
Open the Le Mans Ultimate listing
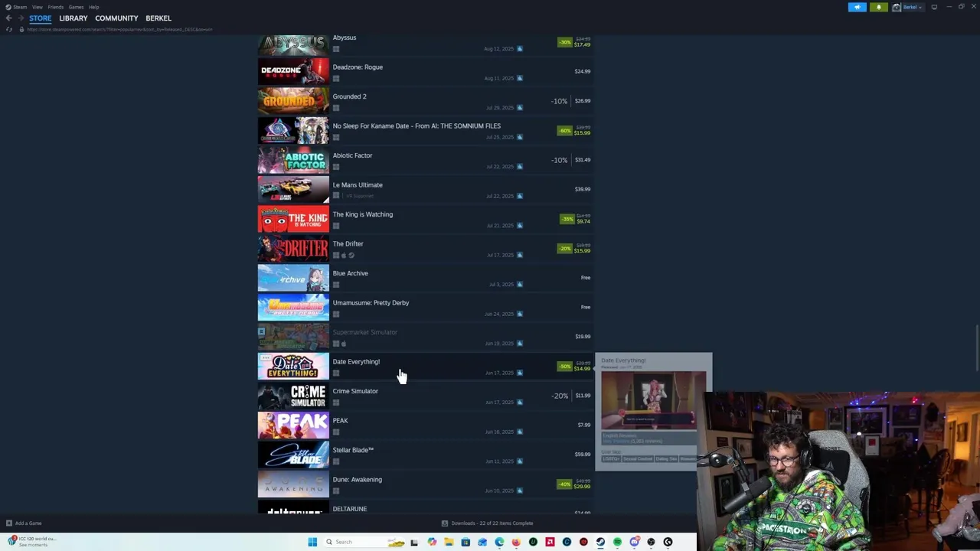click(426, 190)
